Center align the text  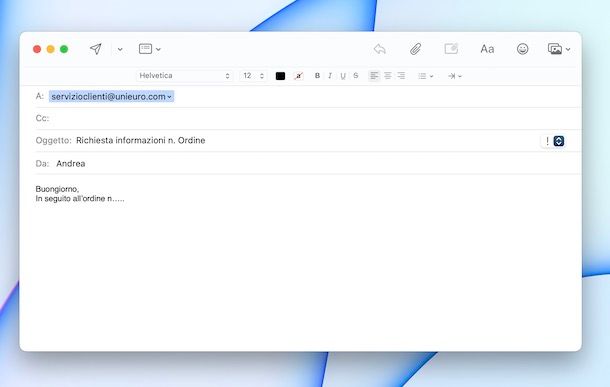pyautogui.click(x=388, y=75)
